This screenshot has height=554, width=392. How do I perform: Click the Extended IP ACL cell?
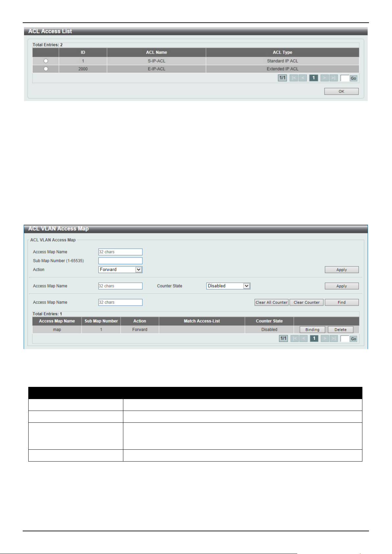coord(282,69)
